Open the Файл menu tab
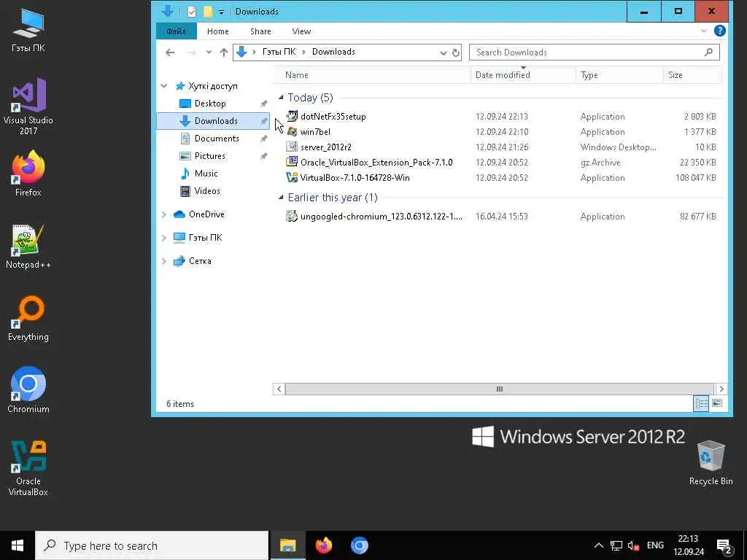The image size is (747, 560). (x=177, y=31)
